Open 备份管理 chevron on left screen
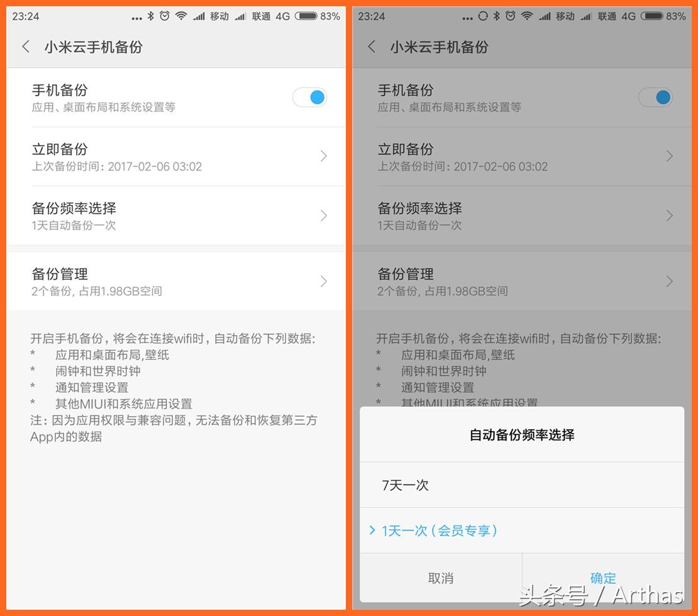The image size is (698, 616). point(323,281)
